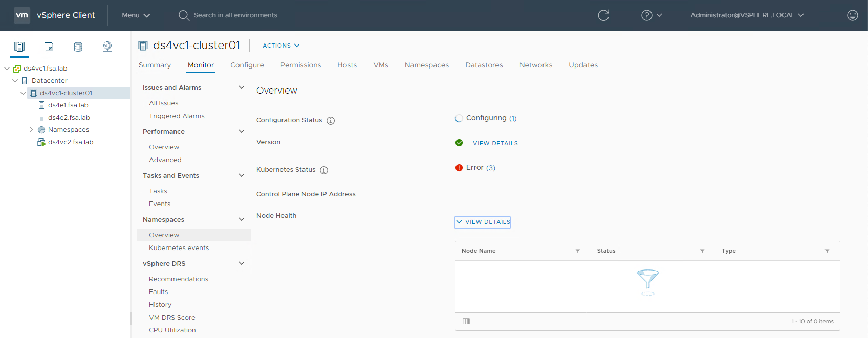
Task: Click the Datacenter icon in the tree
Action: 26,81
